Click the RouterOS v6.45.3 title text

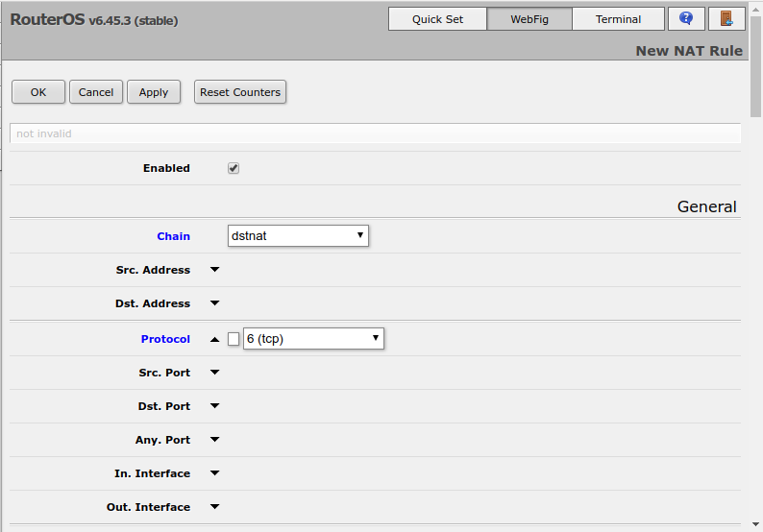coord(94,19)
